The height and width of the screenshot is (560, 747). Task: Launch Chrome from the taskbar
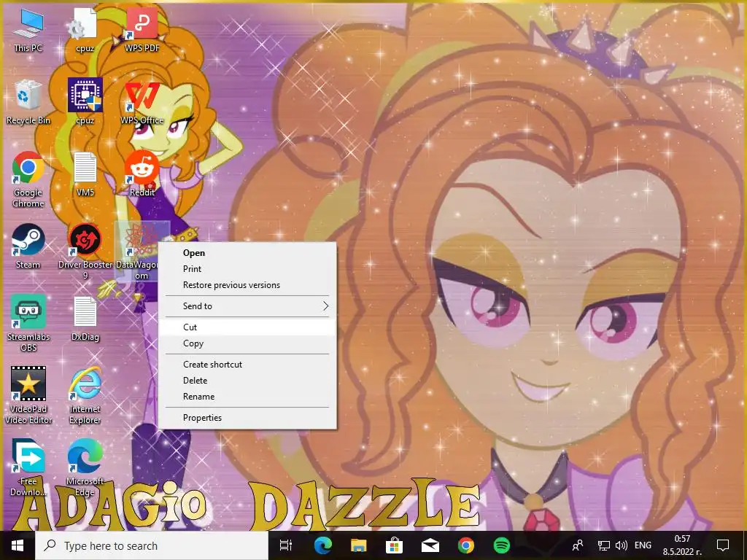(x=466, y=545)
